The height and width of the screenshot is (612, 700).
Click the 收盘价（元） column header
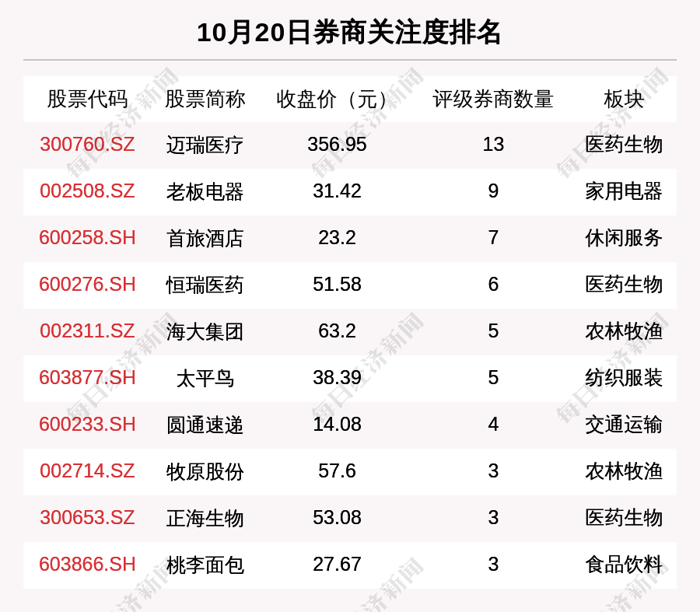pos(337,99)
